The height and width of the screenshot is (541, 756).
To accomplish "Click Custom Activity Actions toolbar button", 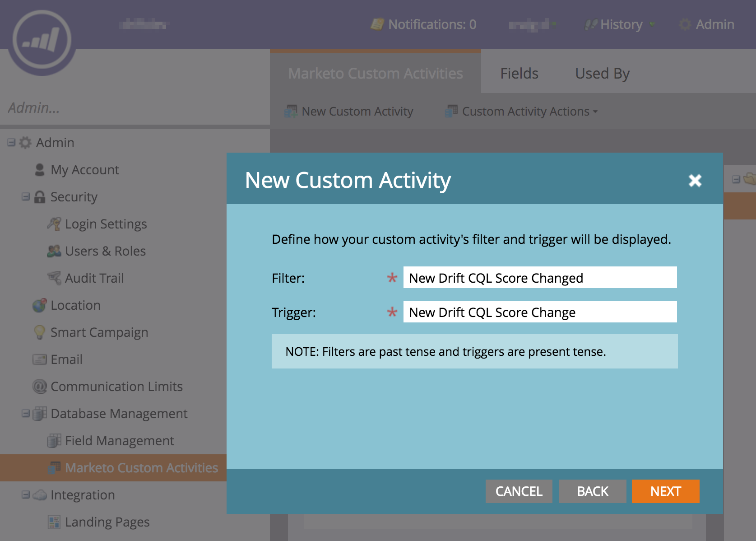I will [522, 111].
